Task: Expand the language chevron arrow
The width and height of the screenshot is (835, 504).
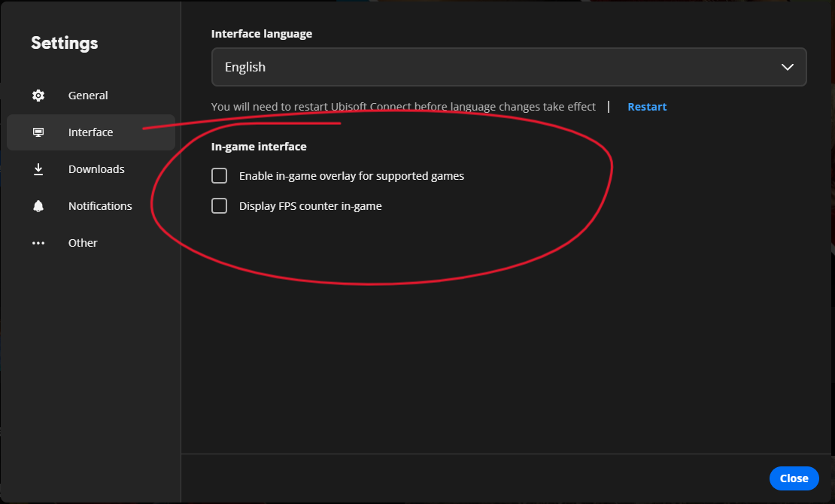Action: [x=788, y=67]
